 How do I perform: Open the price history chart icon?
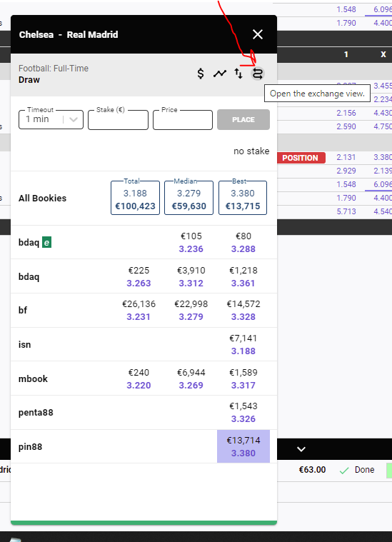point(219,74)
